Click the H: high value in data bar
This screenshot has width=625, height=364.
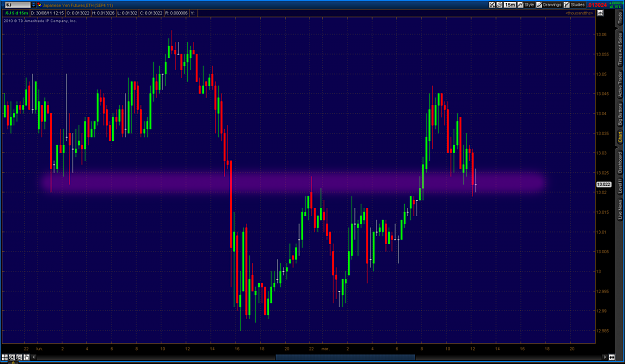(x=103, y=13)
